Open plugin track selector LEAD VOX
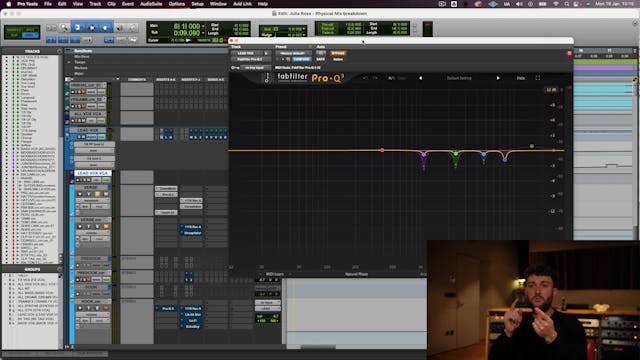Image resolution: width=640 pixels, height=360 pixels. (246, 53)
